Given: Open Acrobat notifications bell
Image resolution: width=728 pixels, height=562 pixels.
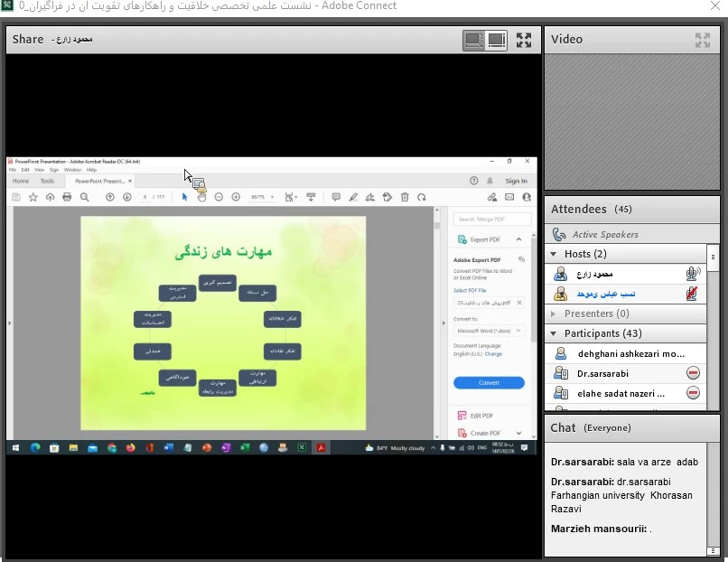Looking at the screenshot, I should 490,181.
